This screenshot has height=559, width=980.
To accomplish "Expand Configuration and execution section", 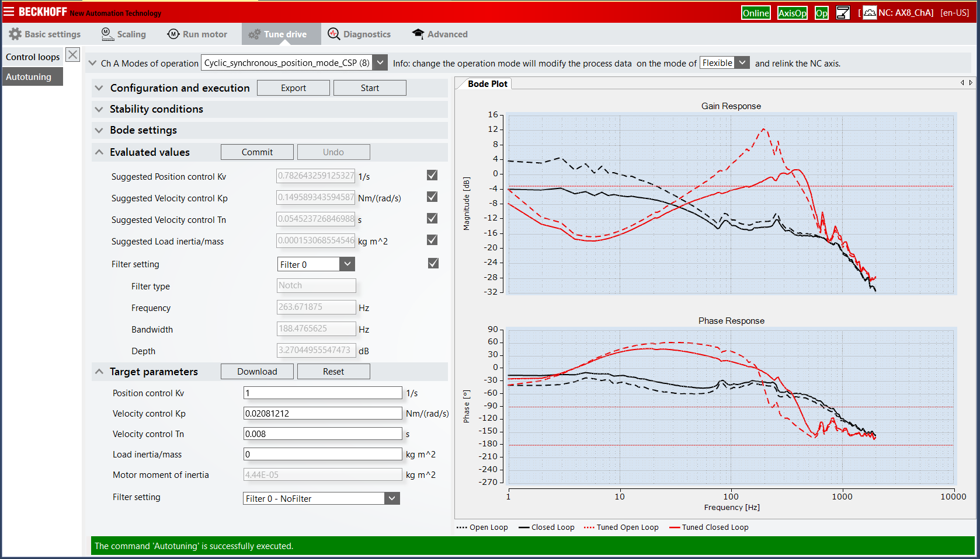I will (99, 88).
